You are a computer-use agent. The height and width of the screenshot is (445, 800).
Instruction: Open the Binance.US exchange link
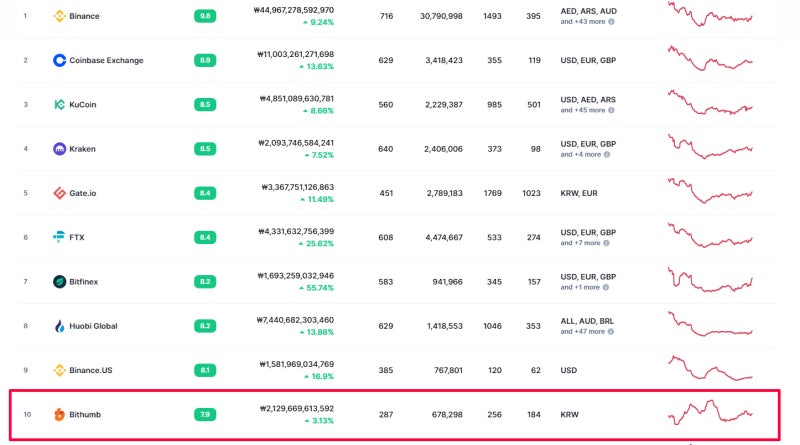pos(91,370)
